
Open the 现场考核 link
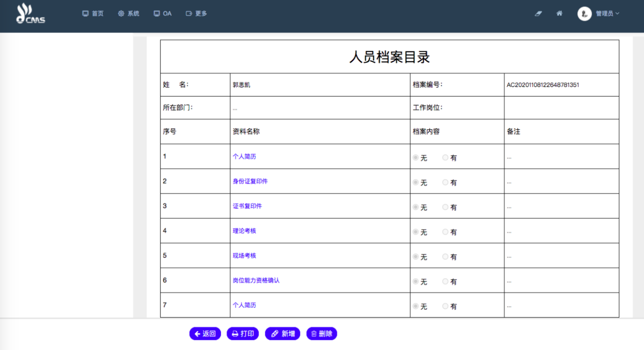click(x=244, y=255)
